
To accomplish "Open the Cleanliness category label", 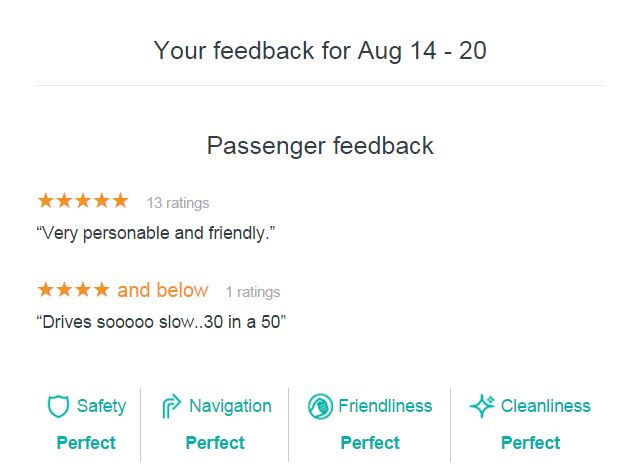I will click(546, 406).
